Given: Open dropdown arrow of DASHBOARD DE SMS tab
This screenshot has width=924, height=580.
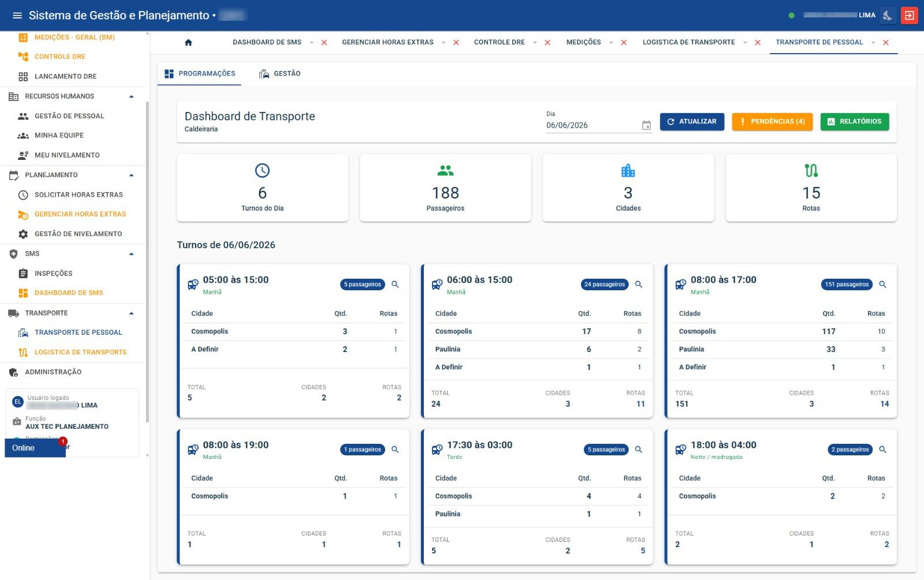Looking at the screenshot, I should click(312, 43).
